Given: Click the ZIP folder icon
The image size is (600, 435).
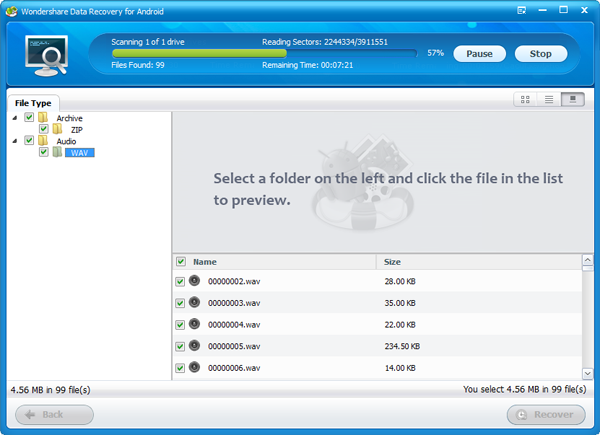Looking at the screenshot, I should coord(57,129).
